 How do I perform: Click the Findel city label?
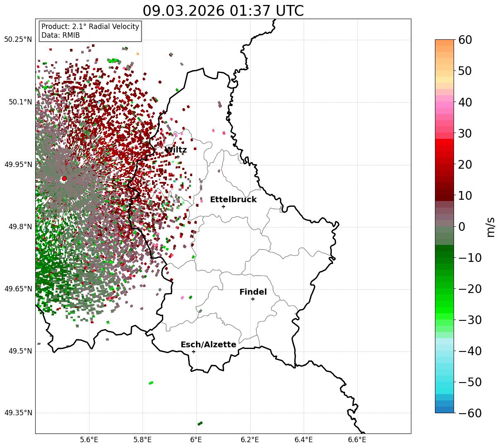[253, 292]
